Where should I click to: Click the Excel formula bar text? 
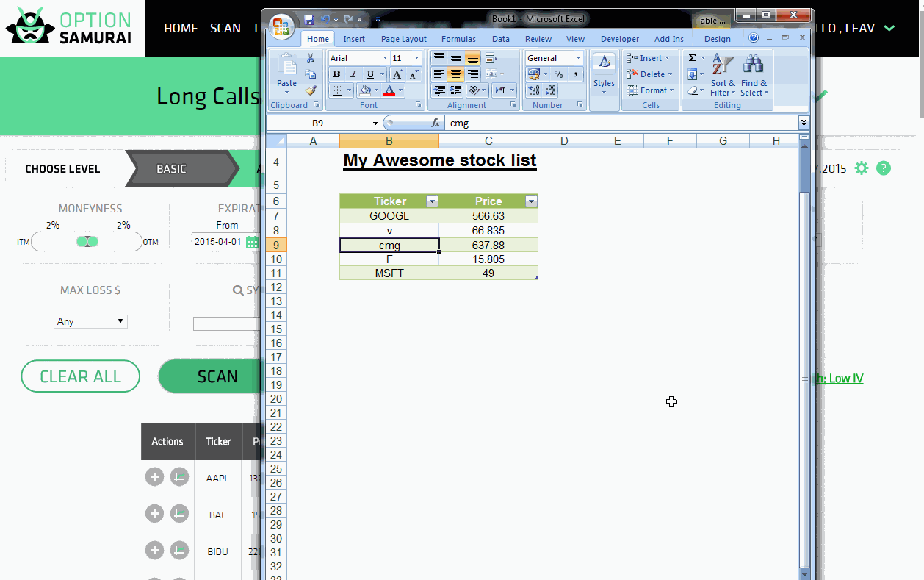(459, 123)
